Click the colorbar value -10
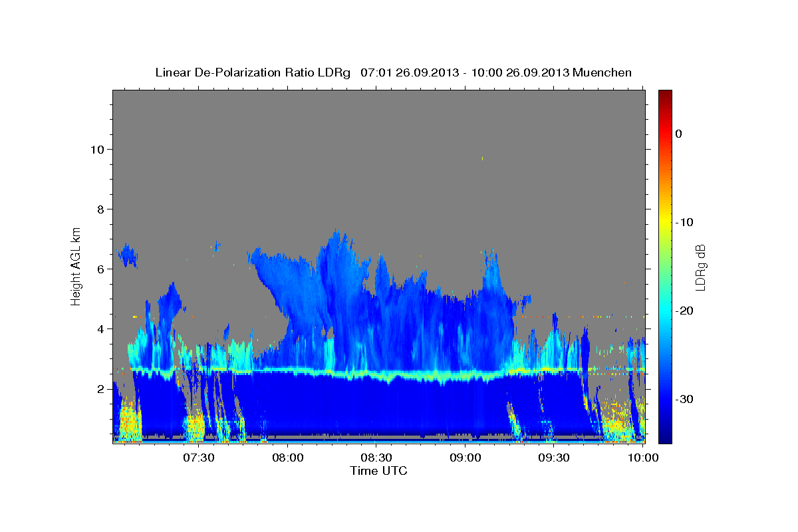 (x=685, y=222)
